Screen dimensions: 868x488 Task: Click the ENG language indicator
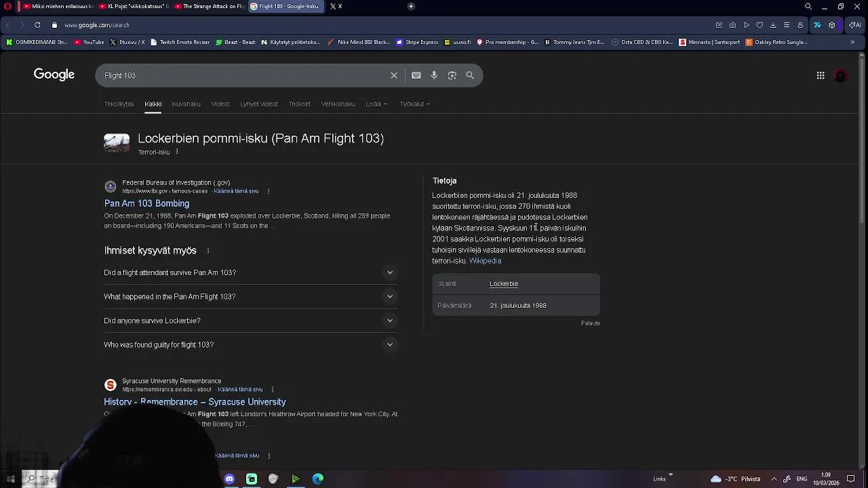click(802, 479)
